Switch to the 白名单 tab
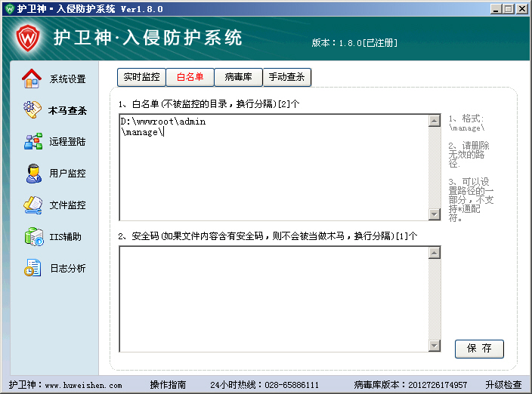Screen dimensions: 532x394 [x=190, y=77]
